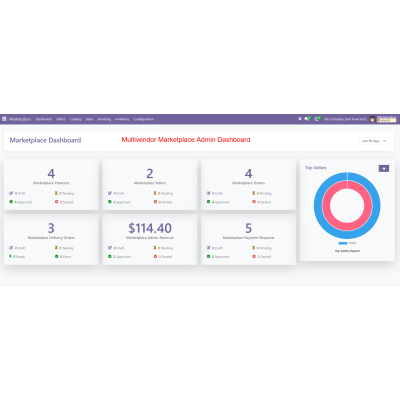400x400 pixels.
Task: Open the Sales menu
Action: tap(89, 119)
